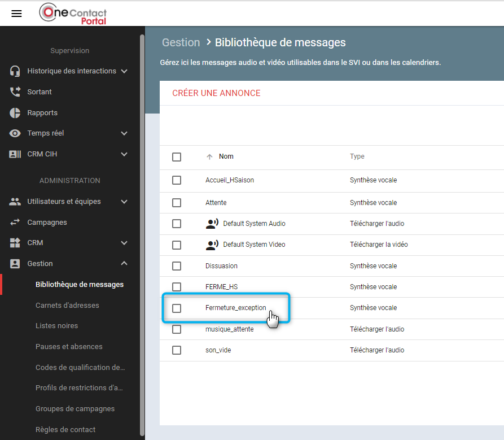Click the widgets icon beside CRM
Viewport: 504px width, 440px height.
tap(15, 243)
